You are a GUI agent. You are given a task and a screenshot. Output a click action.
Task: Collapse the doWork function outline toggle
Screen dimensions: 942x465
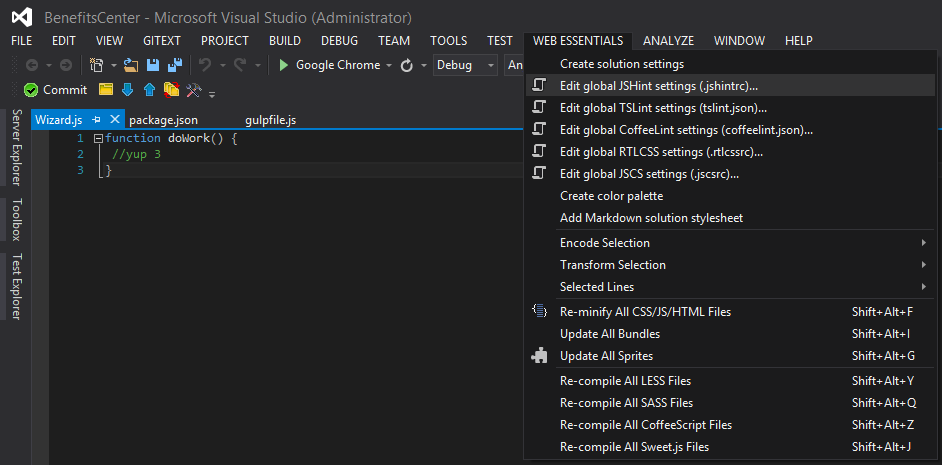pos(99,139)
